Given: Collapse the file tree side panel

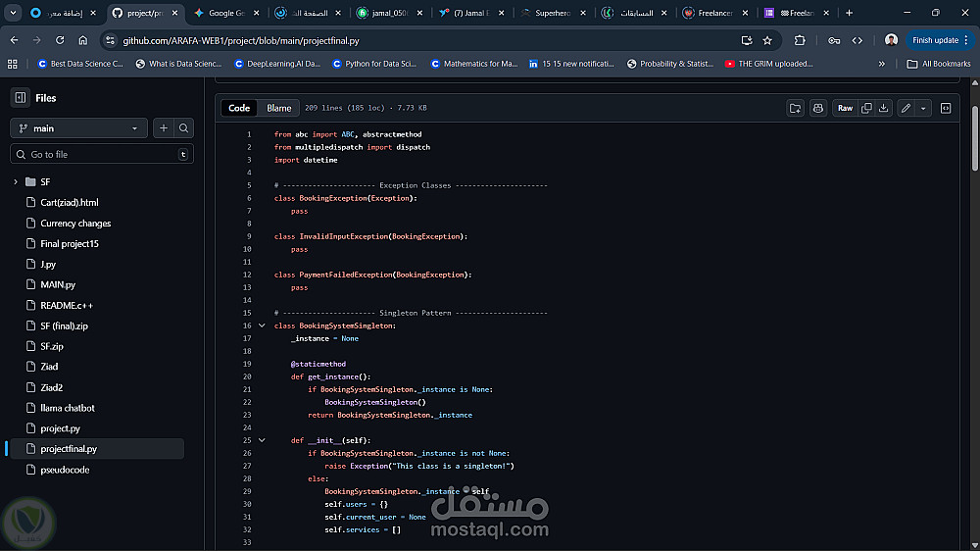Looking at the screenshot, I should [x=21, y=98].
